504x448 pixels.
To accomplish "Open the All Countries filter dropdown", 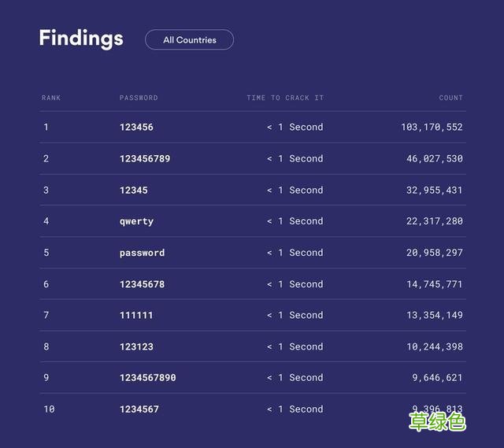I will click(189, 40).
